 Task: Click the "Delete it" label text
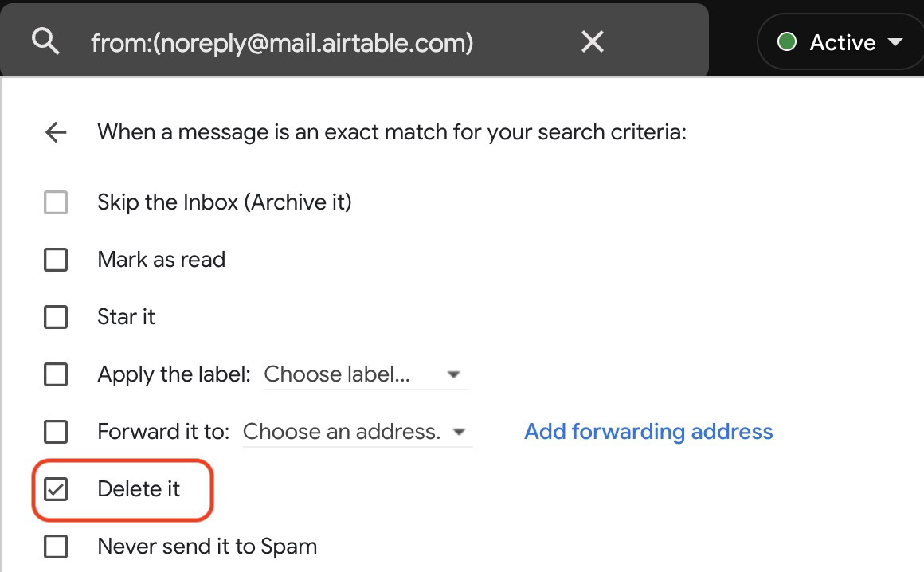click(139, 489)
